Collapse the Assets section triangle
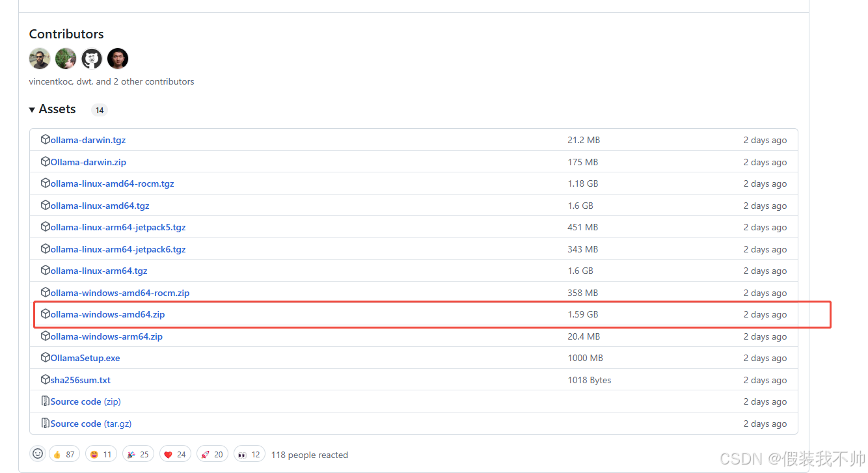Viewport: 868px width, 473px height. pos(32,110)
